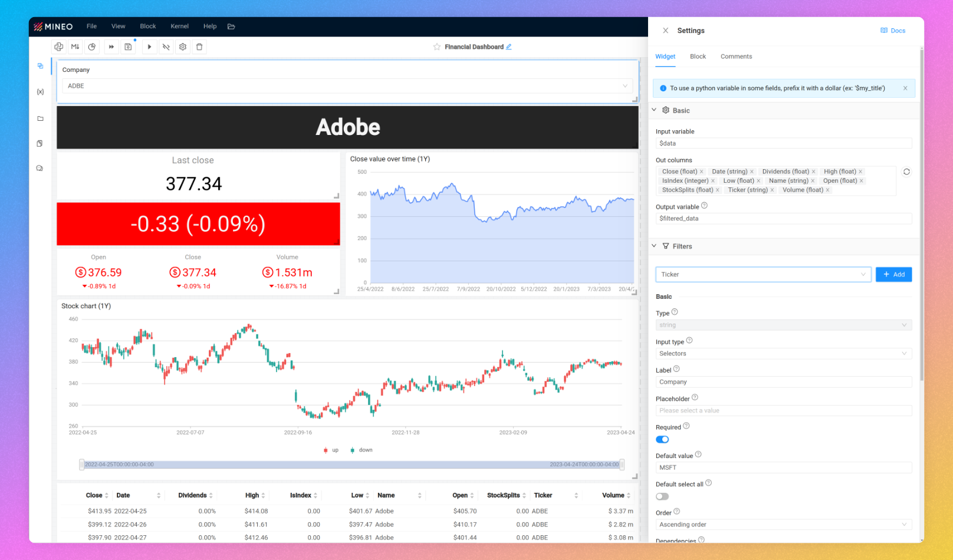Click the Default value MSFT field
953x560 pixels.
pos(784,467)
